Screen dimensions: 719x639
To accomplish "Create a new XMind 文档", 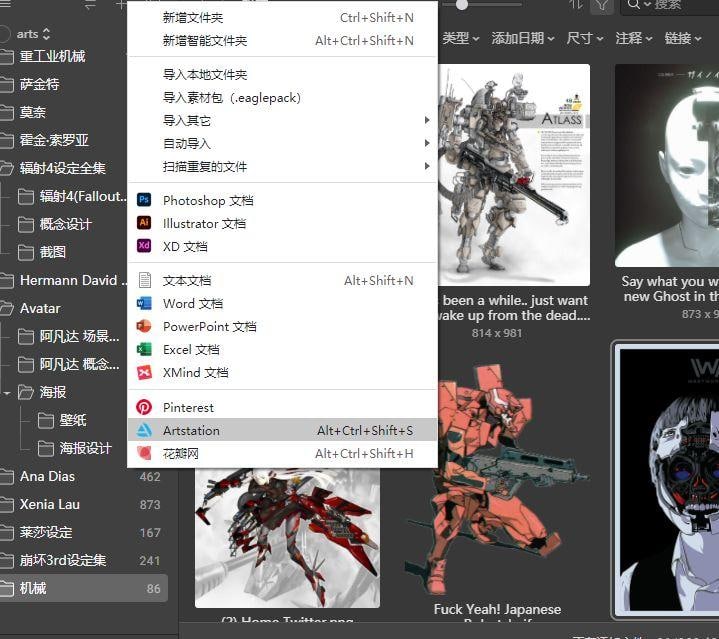I will coord(282,372).
